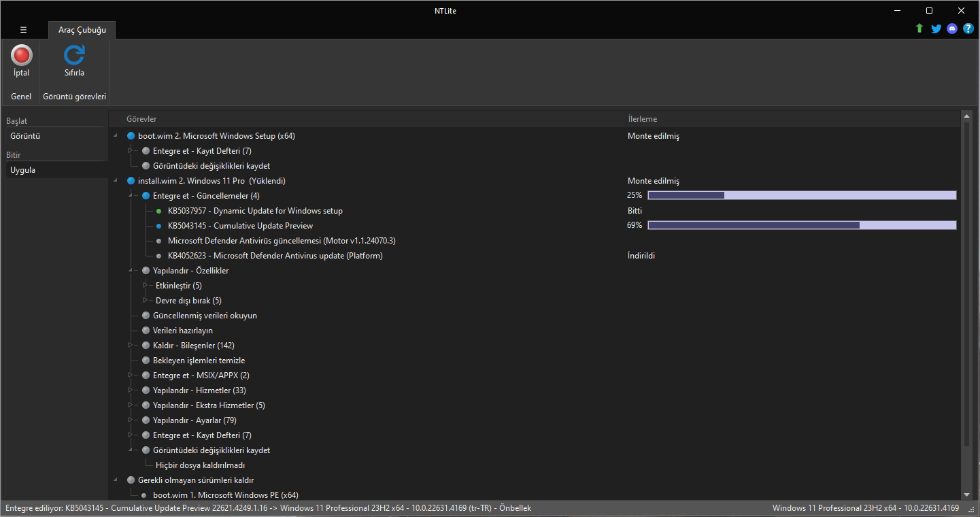Click the red İptal cancel button
The height and width of the screenshot is (517, 980).
tap(22, 55)
